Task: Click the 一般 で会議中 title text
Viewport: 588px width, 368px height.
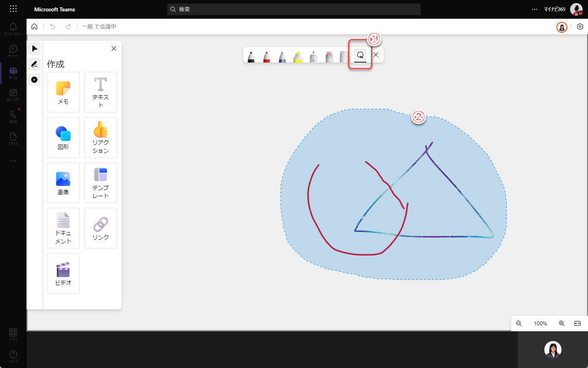Action: click(x=99, y=26)
